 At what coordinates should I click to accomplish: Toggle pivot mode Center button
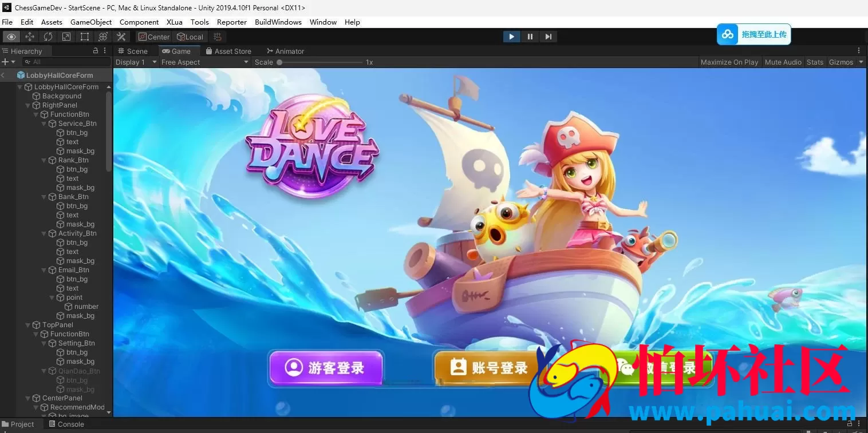click(153, 37)
